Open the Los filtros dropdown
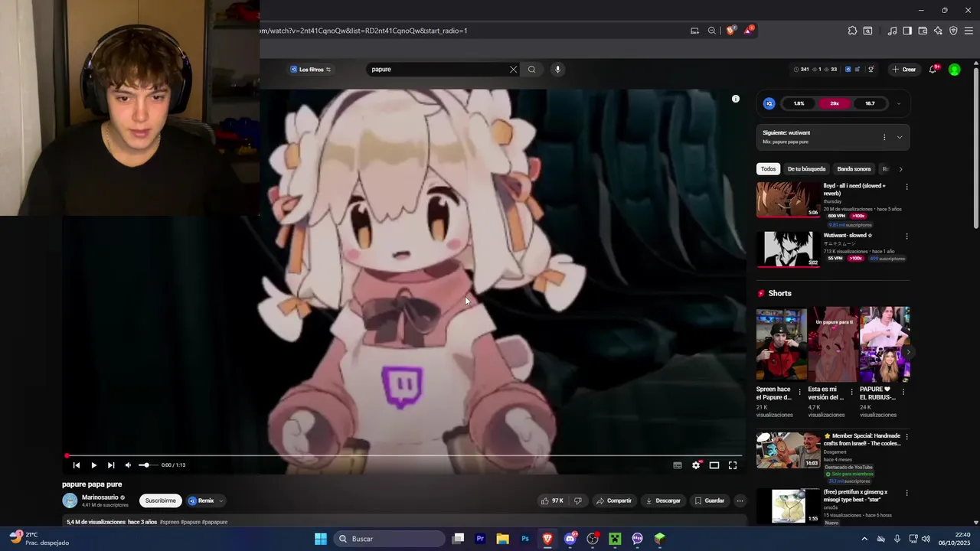980x551 pixels. point(310,70)
